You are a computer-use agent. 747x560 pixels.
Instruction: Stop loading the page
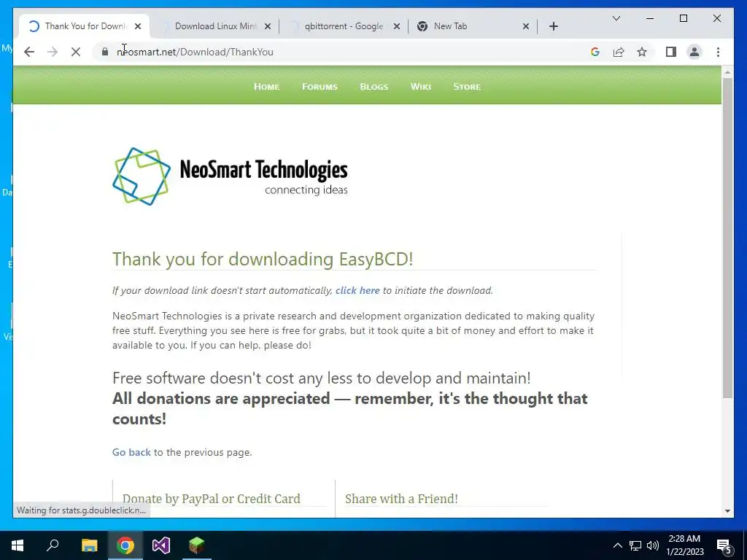point(76,52)
